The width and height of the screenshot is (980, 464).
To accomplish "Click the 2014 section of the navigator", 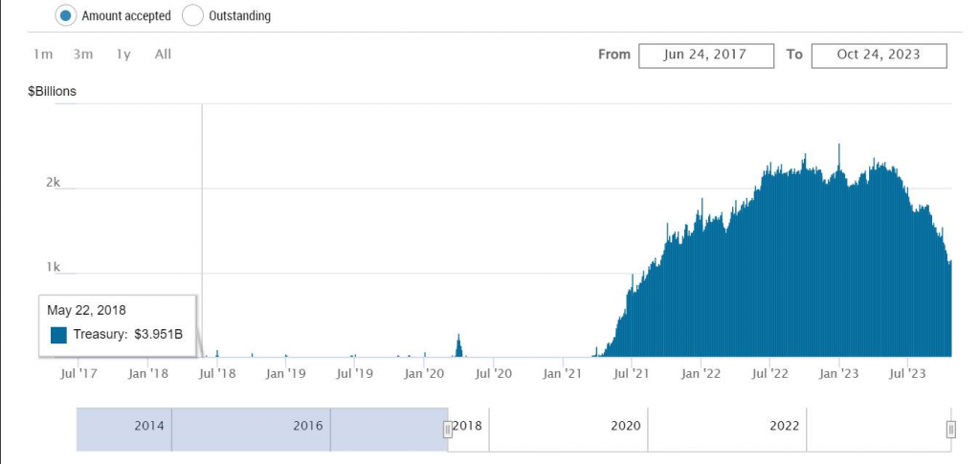I will point(148,425).
